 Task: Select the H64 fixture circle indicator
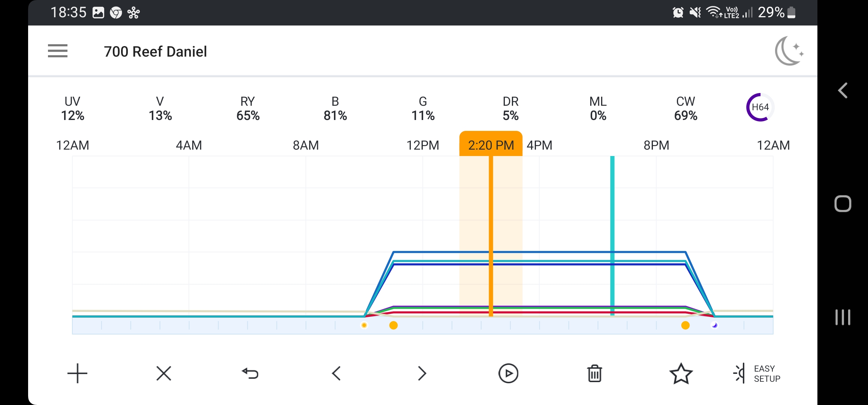[760, 107]
